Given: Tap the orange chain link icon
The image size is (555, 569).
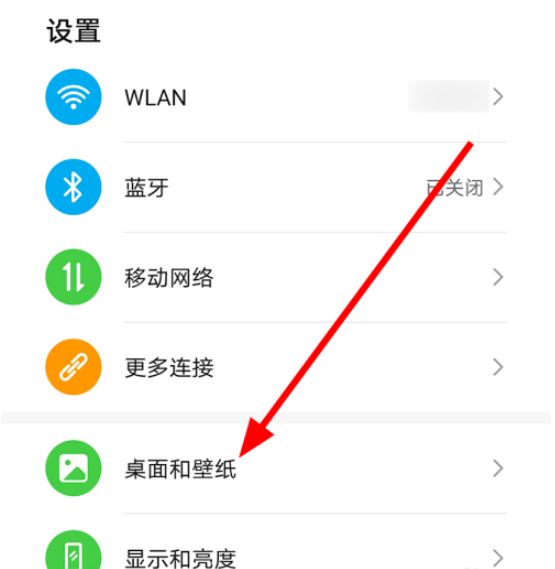Looking at the screenshot, I should [x=73, y=367].
